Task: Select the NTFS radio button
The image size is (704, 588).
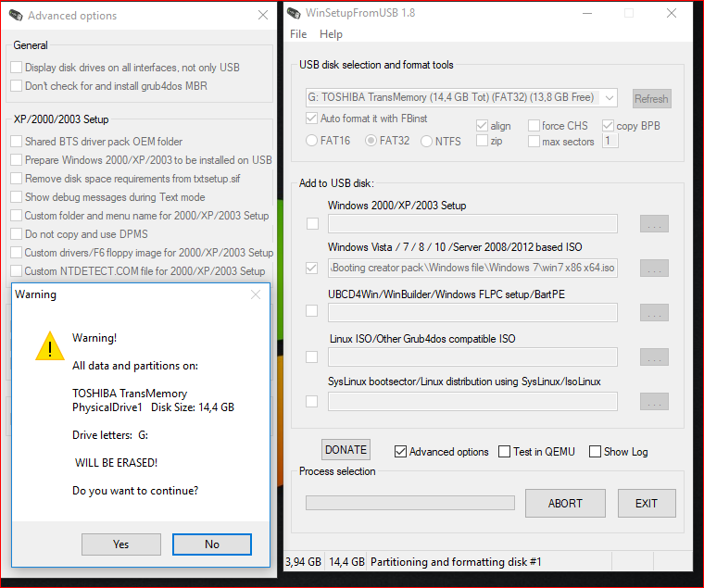Action: pos(426,142)
